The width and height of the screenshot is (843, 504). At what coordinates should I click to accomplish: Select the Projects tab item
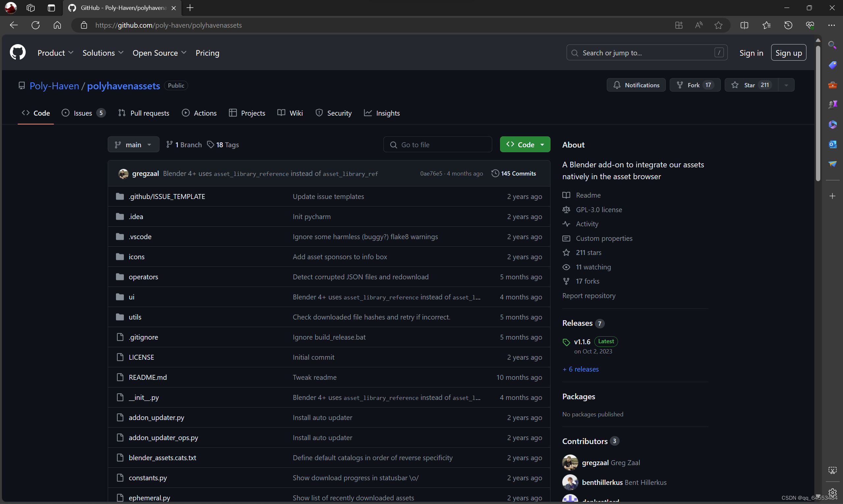pos(253,113)
